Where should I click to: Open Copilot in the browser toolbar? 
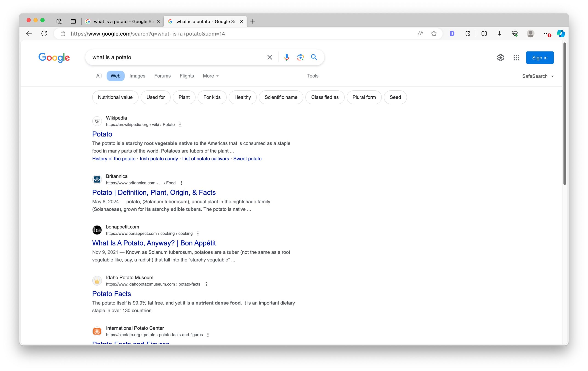561,33
